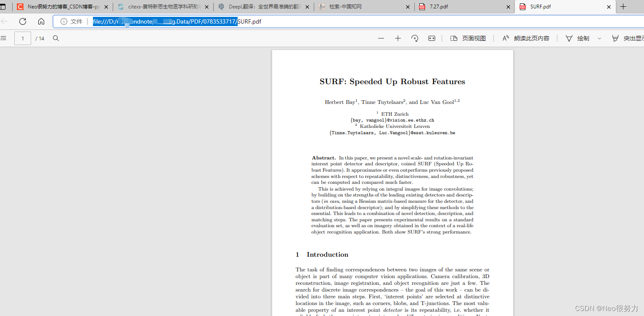This screenshot has width=644, height=316.
Task: Zoom out the PDF
Action: pos(381,38)
